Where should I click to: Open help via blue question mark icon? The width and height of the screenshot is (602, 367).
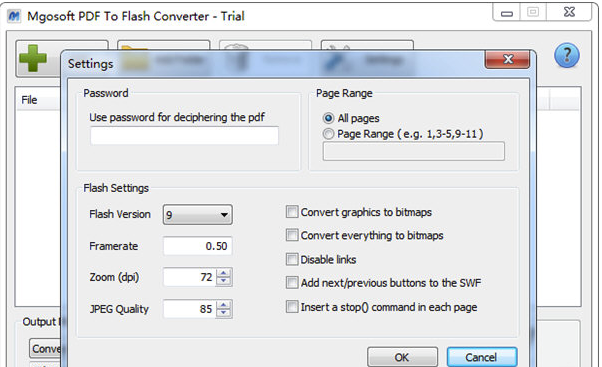566,56
